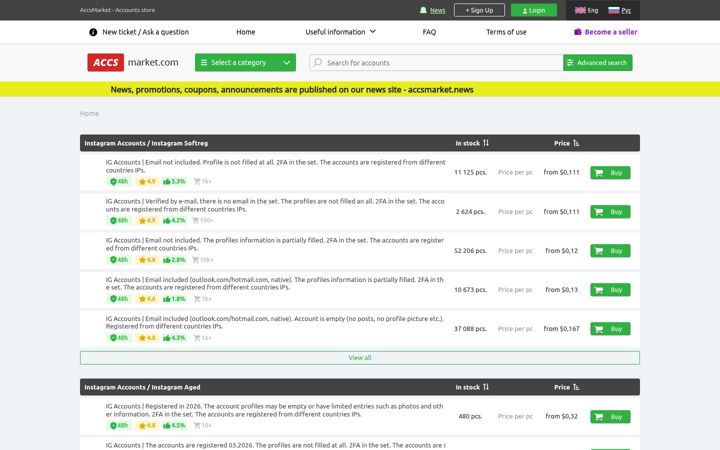
Task: Click the ACCS market.com logo
Action: tap(133, 62)
